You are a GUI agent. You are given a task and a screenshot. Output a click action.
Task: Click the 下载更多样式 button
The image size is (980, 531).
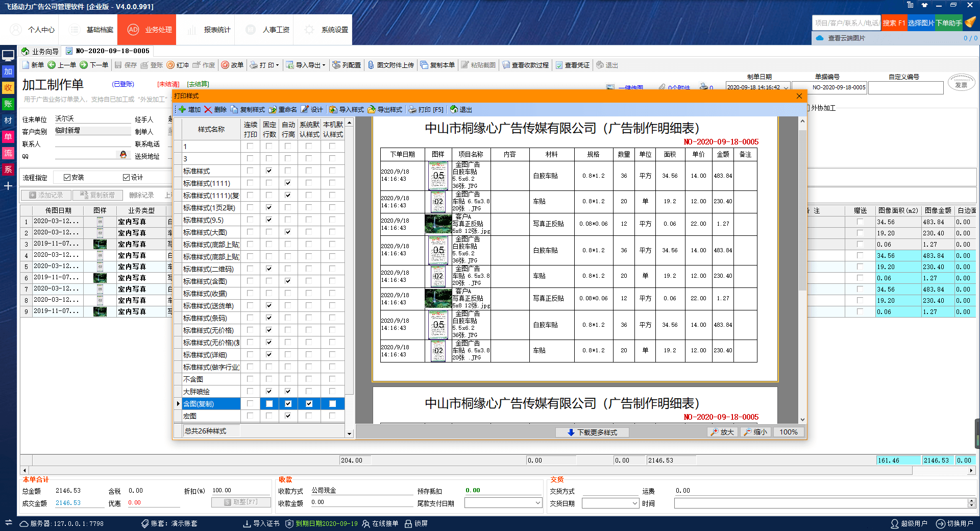tap(592, 432)
